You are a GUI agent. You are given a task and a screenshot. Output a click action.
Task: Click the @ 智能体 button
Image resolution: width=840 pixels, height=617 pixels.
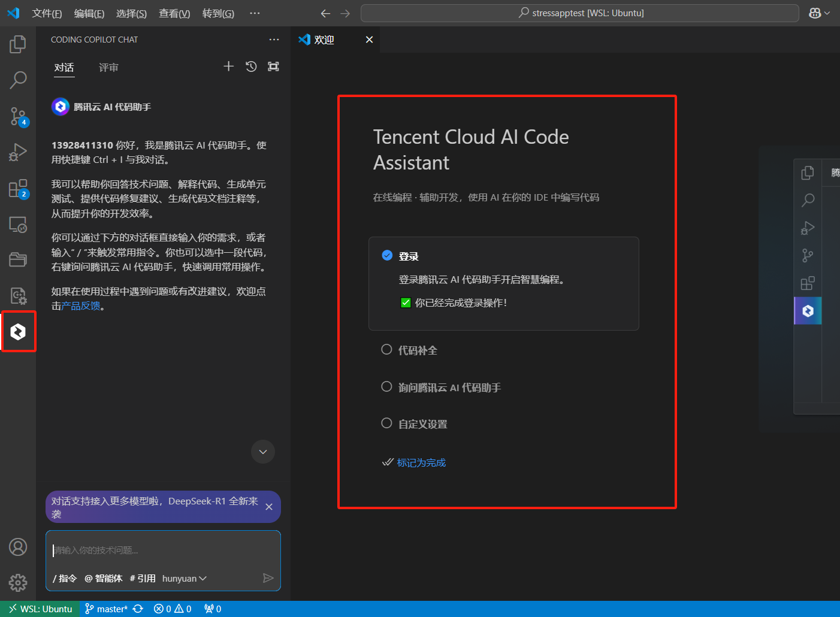coord(103,578)
